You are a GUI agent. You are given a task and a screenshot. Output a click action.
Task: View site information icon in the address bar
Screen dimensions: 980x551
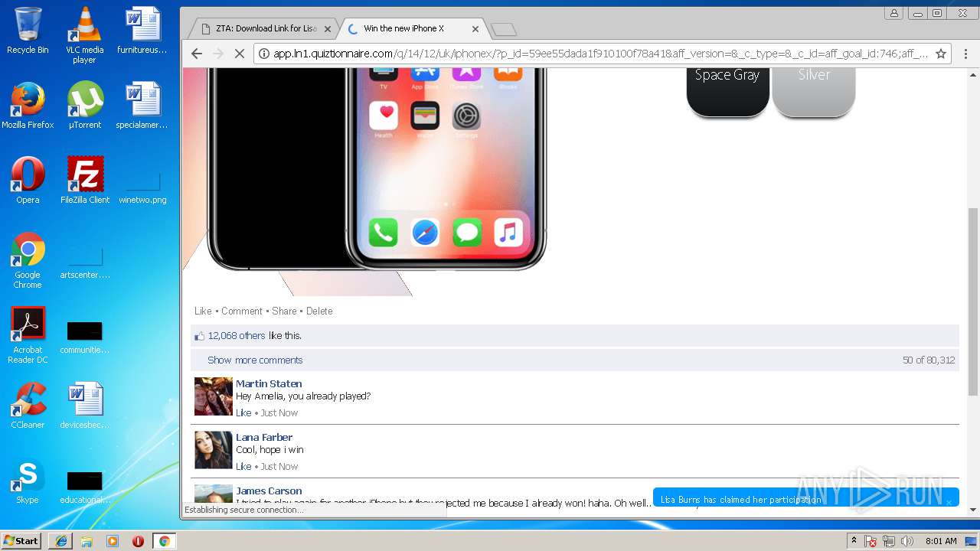264,54
